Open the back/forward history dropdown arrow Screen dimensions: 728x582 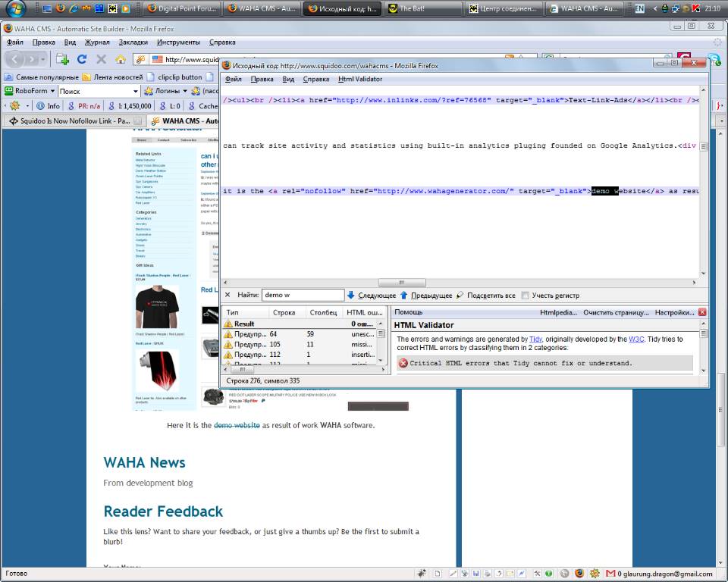(x=42, y=59)
